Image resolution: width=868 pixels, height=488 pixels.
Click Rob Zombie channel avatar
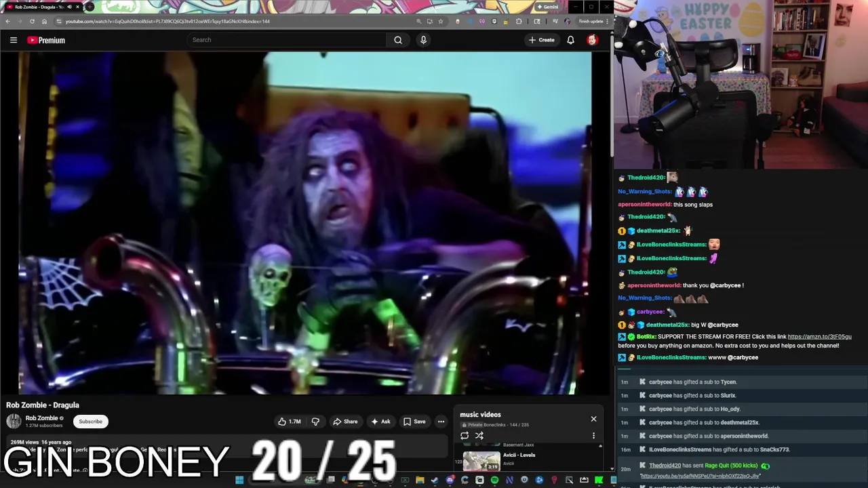click(14, 421)
